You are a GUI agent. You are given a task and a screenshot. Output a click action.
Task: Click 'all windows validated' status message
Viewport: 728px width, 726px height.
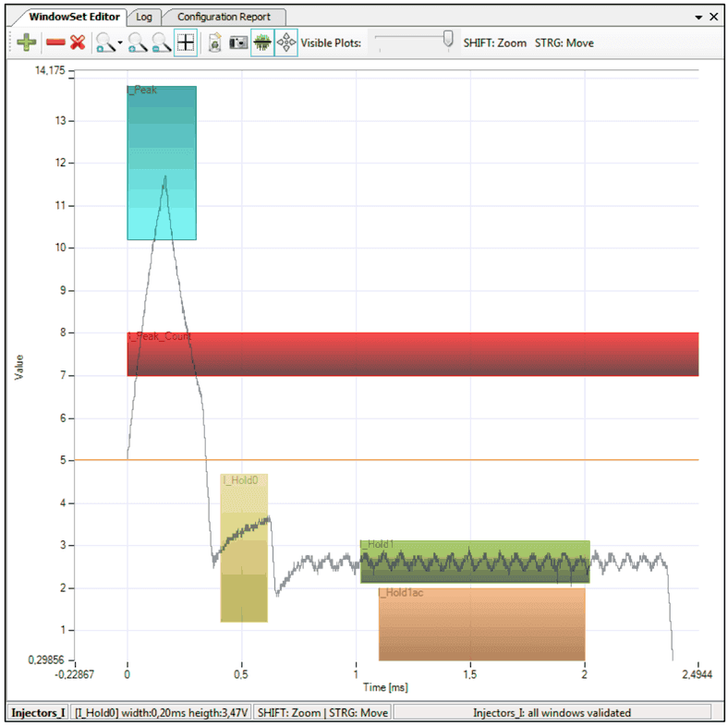click(x=552, y=712)
